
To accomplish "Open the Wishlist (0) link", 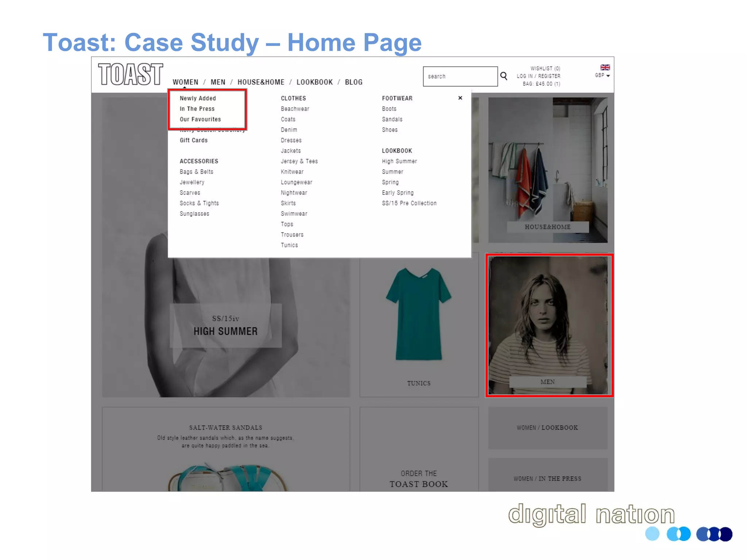I will point(545,69).
